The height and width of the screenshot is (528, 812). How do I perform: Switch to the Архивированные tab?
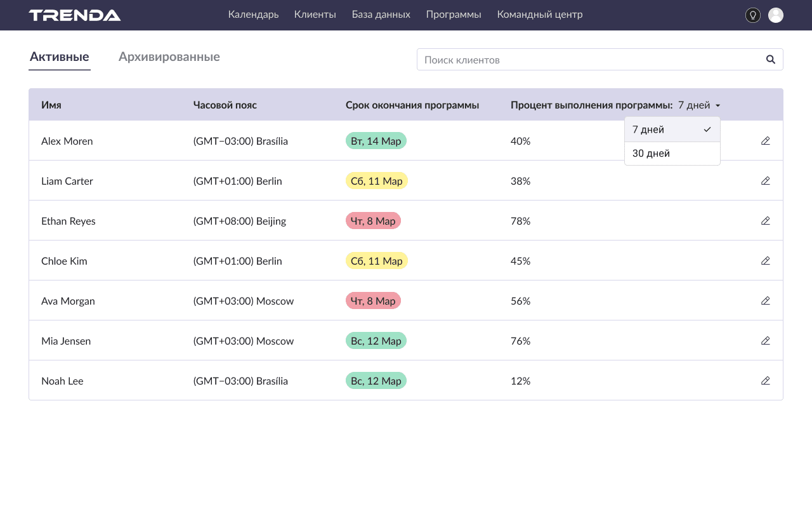(x=169, y=57)
